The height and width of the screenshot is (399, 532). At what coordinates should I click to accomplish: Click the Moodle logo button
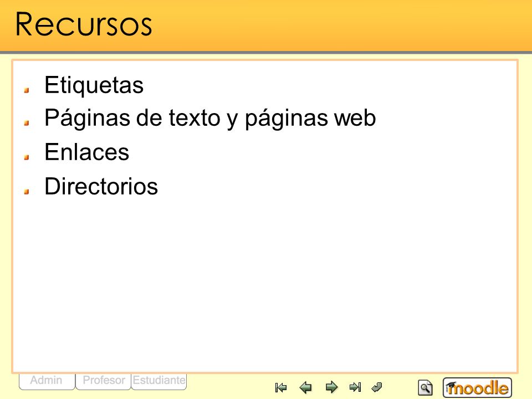pos(477,387)
